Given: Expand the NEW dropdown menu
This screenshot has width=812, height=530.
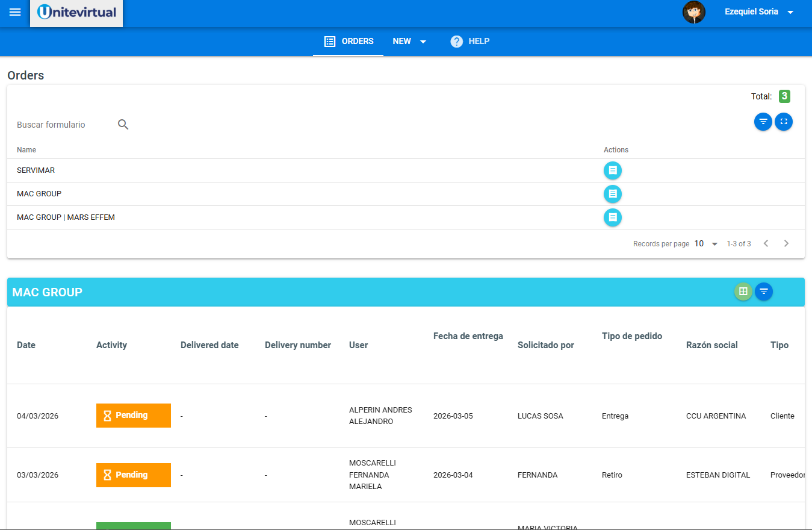Looking at the screenshot, I should [409, 41].
